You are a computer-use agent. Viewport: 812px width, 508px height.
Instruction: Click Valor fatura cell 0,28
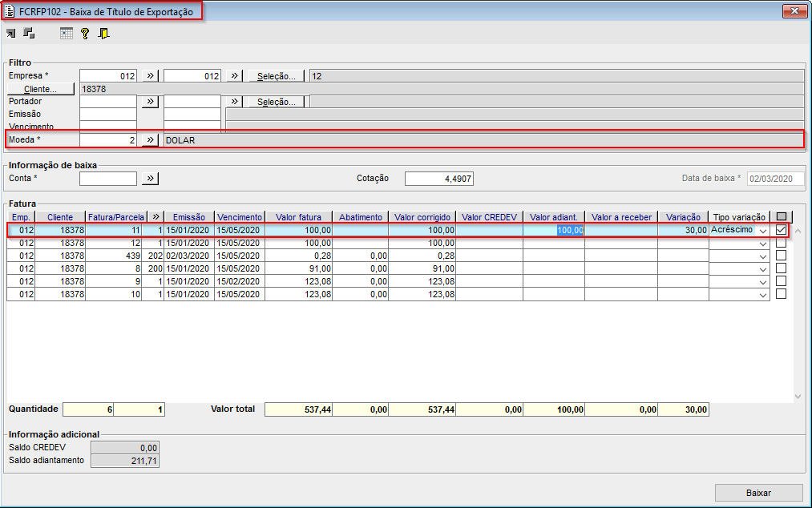click(x=298, y=256)
